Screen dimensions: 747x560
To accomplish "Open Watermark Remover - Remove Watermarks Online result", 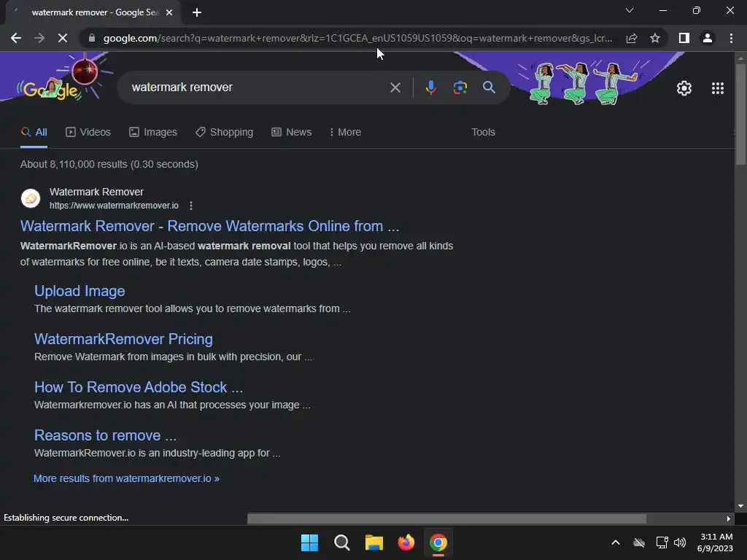I will tap(209, 226).
